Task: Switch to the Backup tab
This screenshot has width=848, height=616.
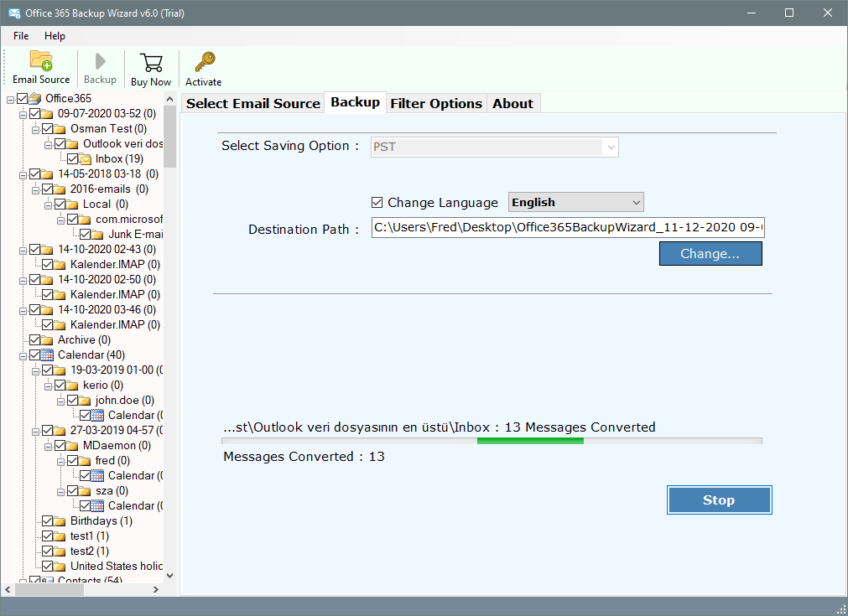Action: coord(356,102)
